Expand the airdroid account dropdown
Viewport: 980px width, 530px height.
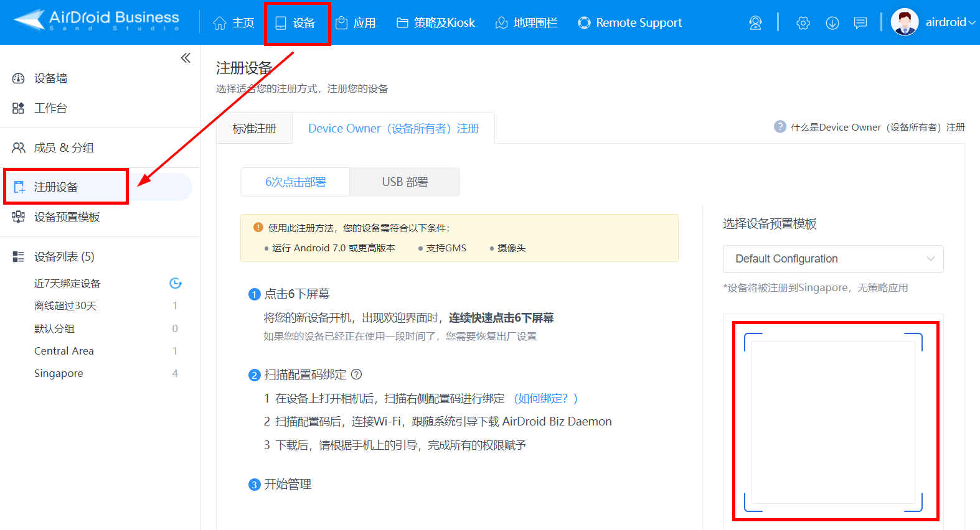pos(950,22)
